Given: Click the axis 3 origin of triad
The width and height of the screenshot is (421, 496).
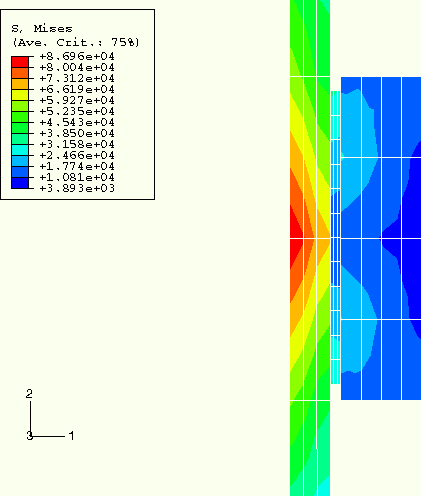Looking at the screenshot, I should point(29,436).
